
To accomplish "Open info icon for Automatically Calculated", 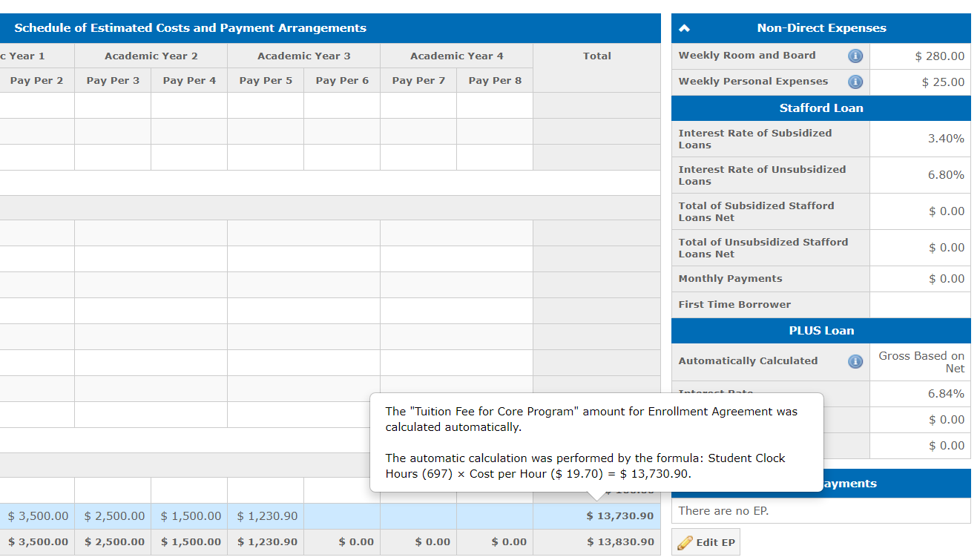I will coord(855,361).
